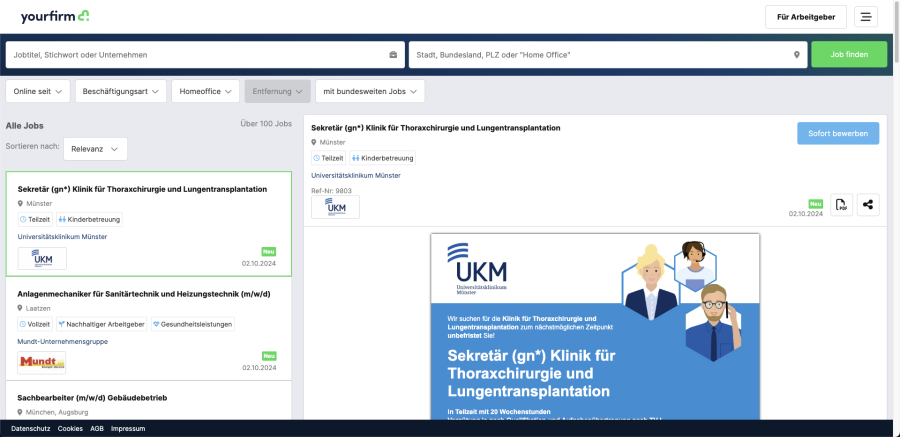Click the Sofort bewerben button
Screen dimensions: 900x437
point(837,133)
